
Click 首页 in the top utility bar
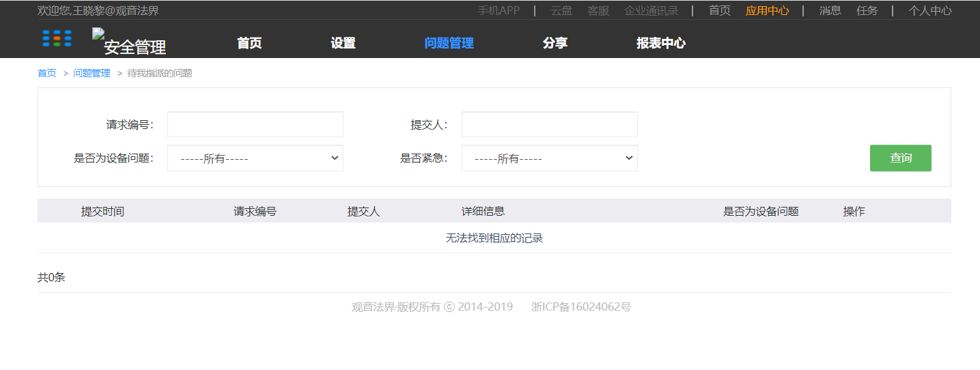pos(720,10)
